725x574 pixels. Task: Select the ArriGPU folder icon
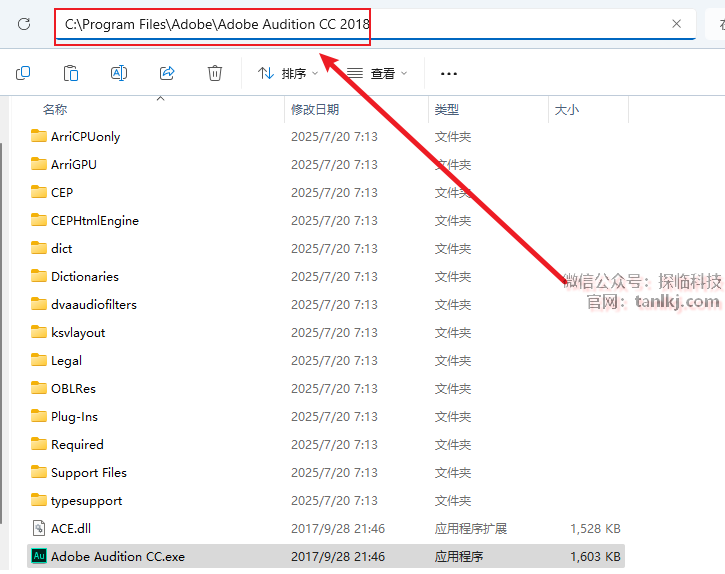point(39,164)
